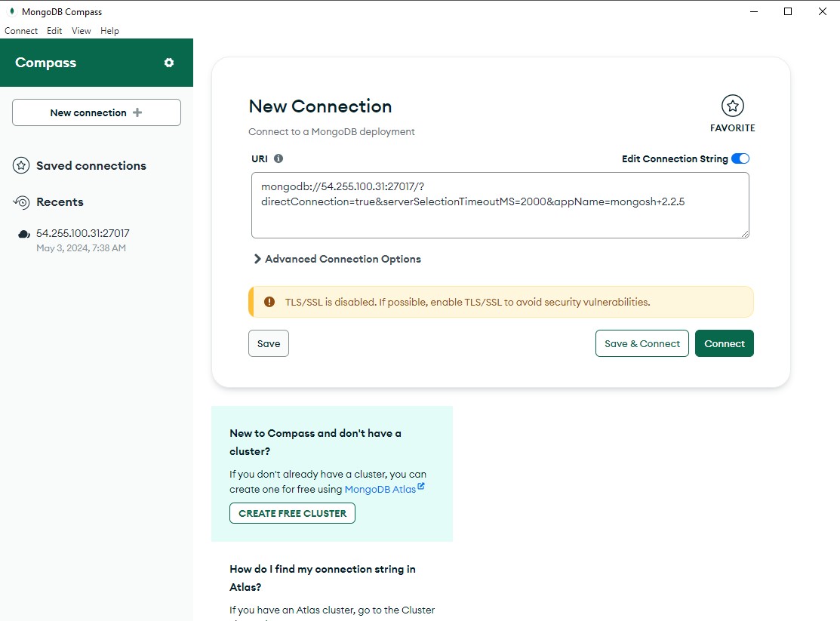Open the Help menu
Screen dimensions: 840x621
click(x=109, y=31)
